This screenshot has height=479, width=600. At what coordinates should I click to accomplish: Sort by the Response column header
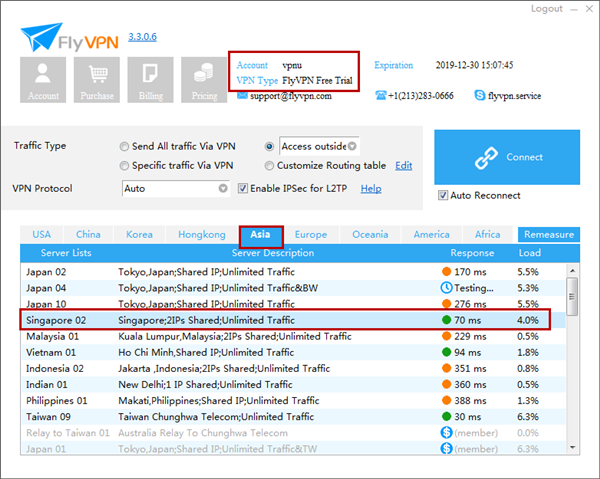(x=472, y=253)
